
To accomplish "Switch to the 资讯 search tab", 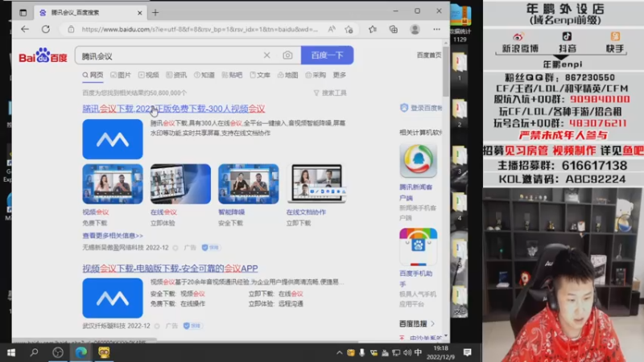I will point(176,75).
